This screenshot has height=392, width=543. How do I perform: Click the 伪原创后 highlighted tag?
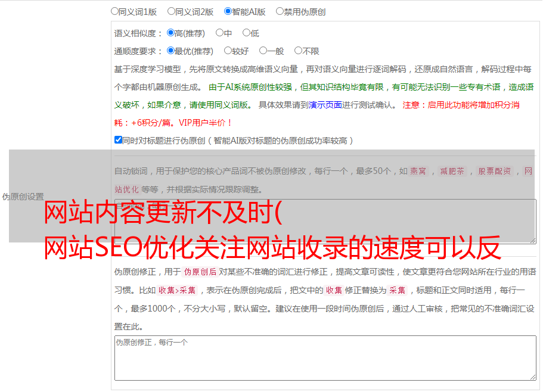(x=200, y=272)
